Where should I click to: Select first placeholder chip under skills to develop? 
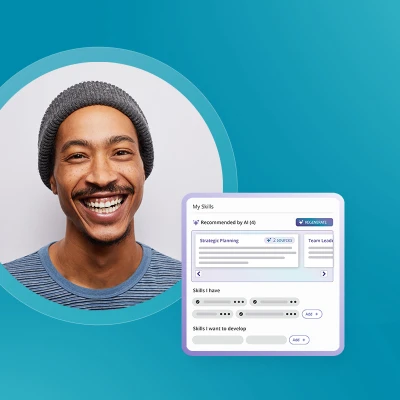(x=218, y=340)
